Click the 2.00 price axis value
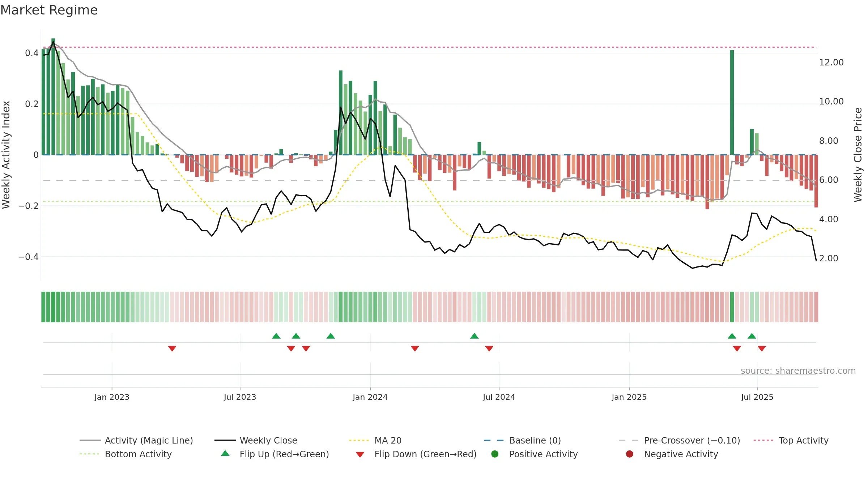This screenshot has height=488, width=868. (x=829, y=258)
